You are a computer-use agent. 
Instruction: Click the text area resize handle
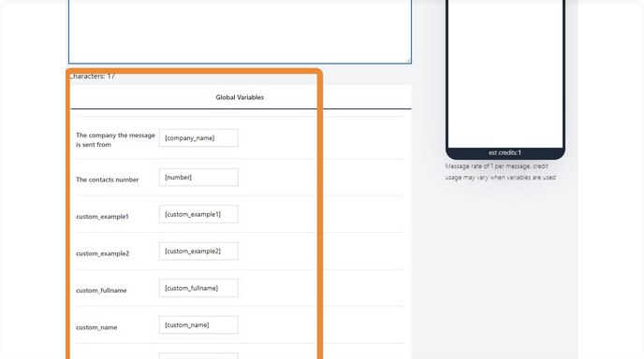coord(408,61)
